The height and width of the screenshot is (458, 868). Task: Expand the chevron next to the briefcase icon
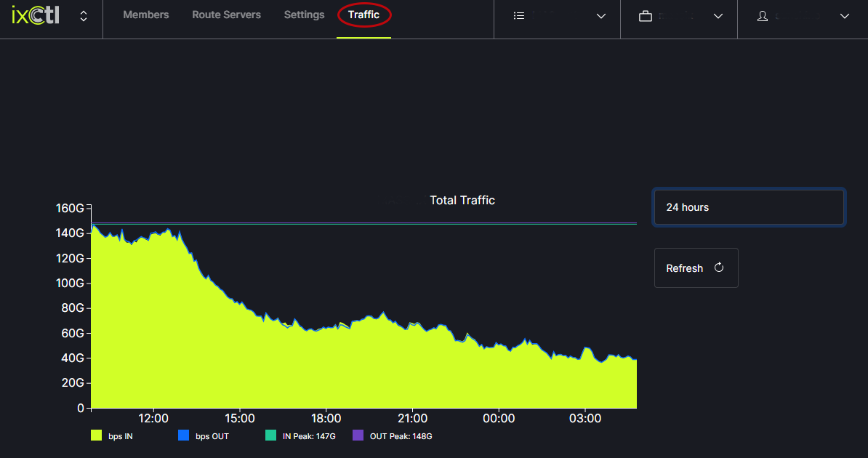pos(718,16)
